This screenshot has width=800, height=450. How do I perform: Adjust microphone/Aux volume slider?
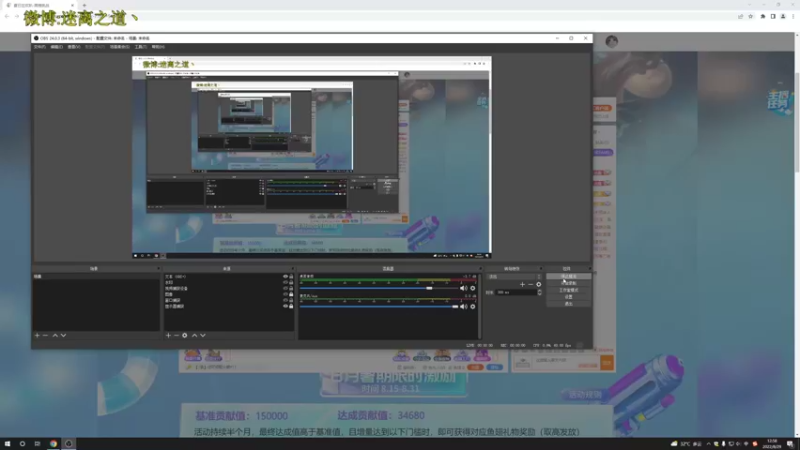pyautogui.click(x=379, y=307)
